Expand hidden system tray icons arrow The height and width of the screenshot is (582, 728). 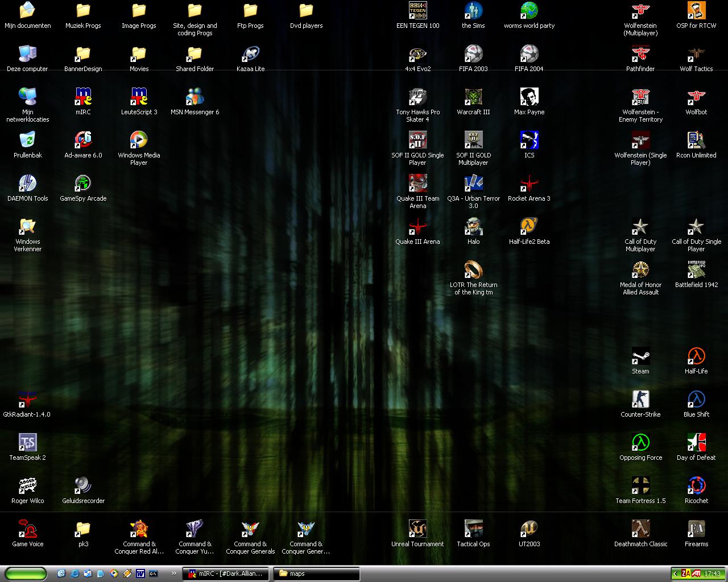[x=675, y=573]
